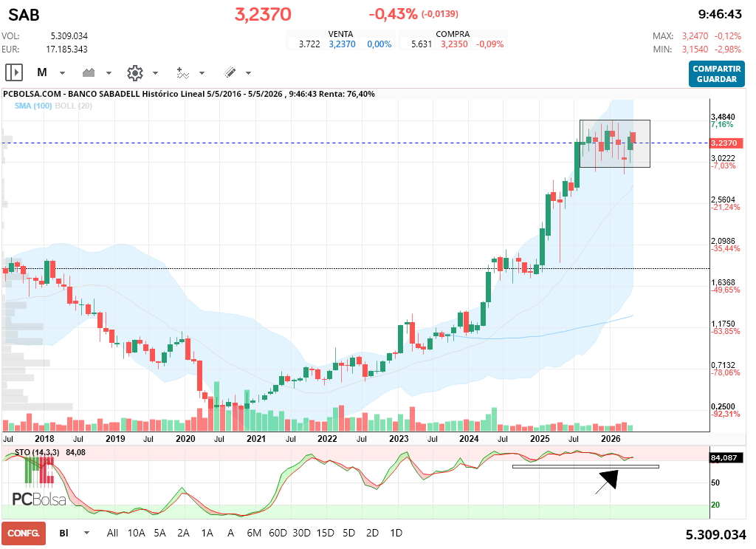Click the VENTA volume 3.722
The width and height of the screenshot is (756, 549).
point(309,44)
